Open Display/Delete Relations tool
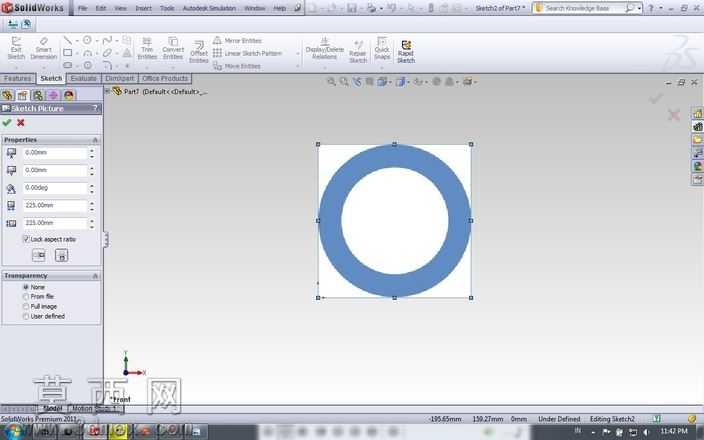704x440 pixels. coord(325,49)
